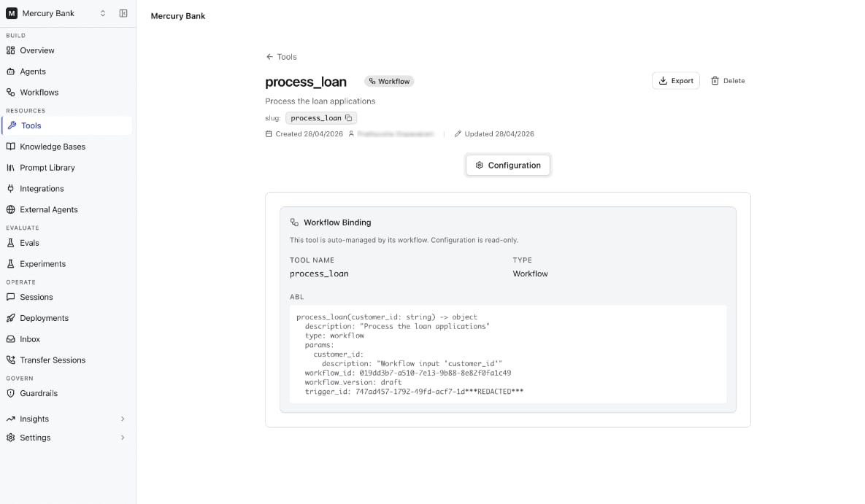This screenshot has height=504, width=865.
Task: Click the read-only configuration notice text
Action: coord(404,240)
